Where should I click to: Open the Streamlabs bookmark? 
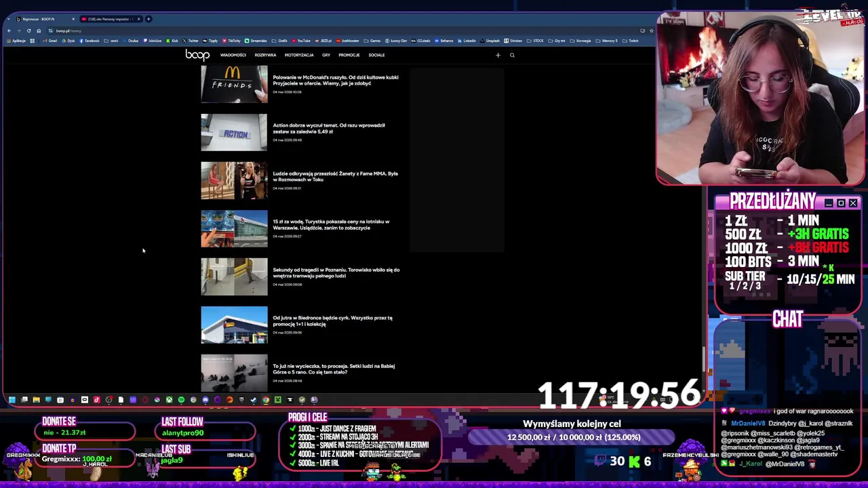point(256,41)
